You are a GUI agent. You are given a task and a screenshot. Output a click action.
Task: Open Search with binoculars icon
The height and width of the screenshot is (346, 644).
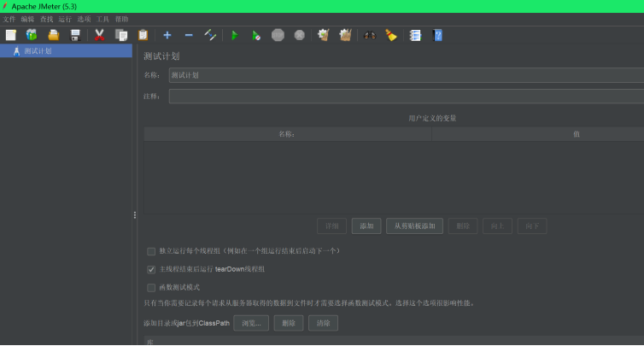coord(370,35)
